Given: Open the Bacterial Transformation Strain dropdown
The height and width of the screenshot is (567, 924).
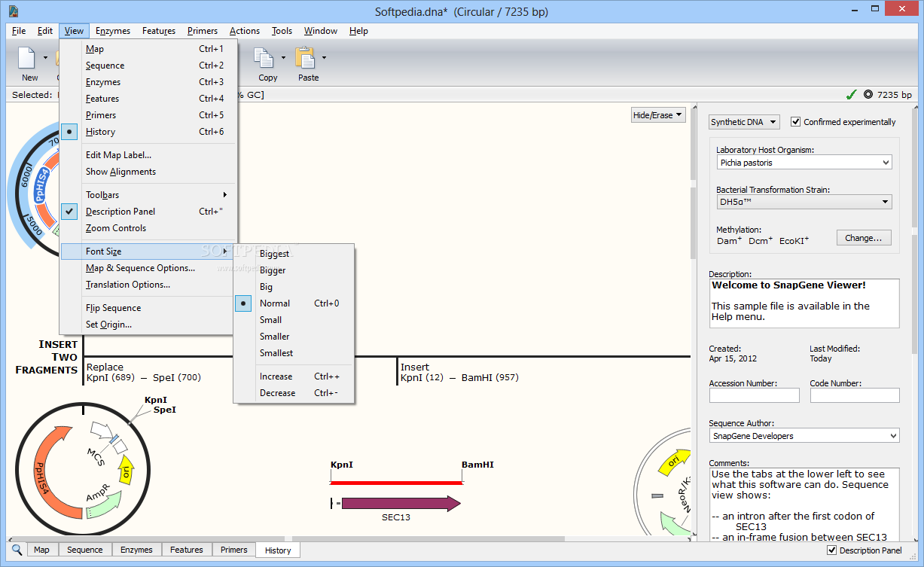Looking at the screenshot, I should coord(804,202).
